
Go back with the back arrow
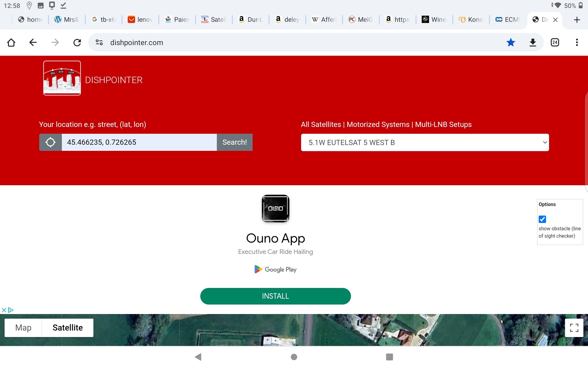[x=33, y=42]
